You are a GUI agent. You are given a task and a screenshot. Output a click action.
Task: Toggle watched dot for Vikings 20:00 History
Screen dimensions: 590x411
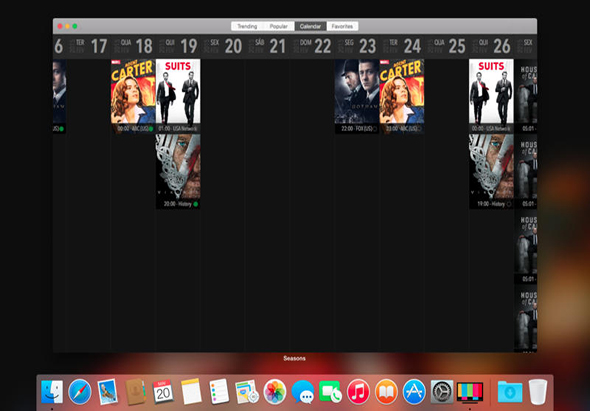click(196, 204)
